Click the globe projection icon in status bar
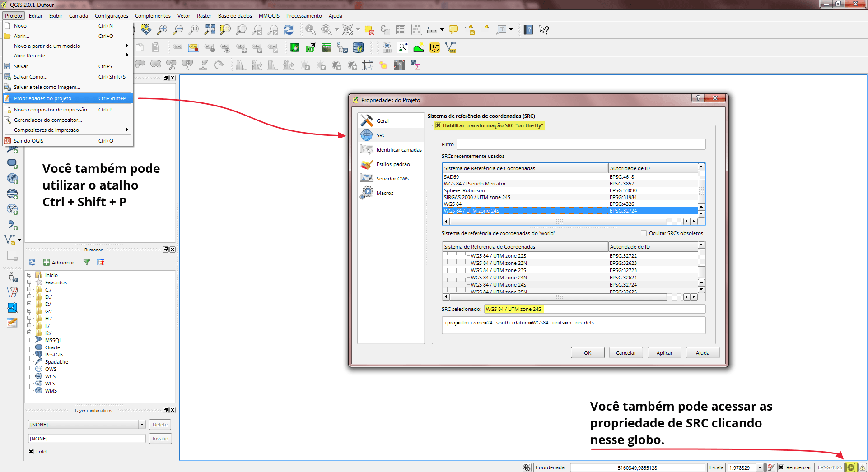This screenshot has width=868, height=472. pos(852,467)
